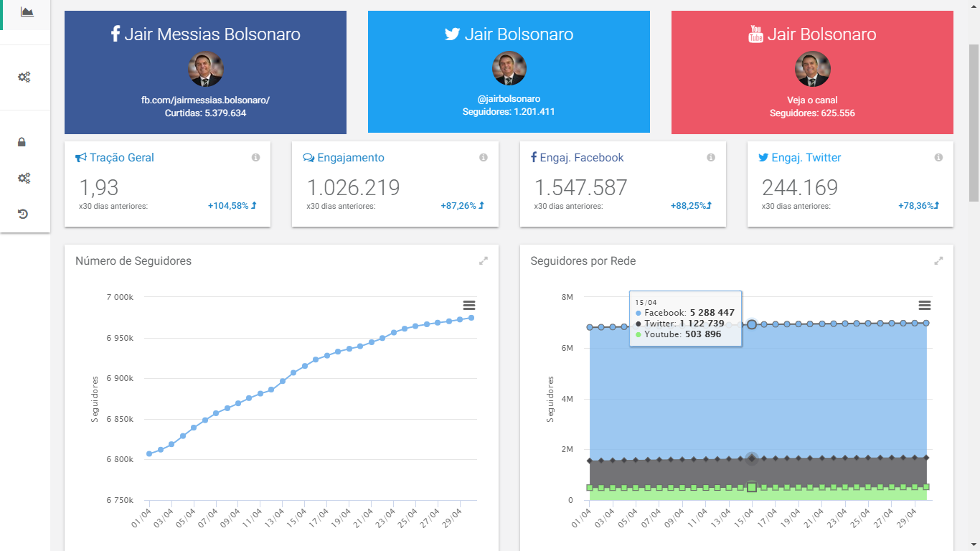Show info for Engaj. Facebook card
This screenshot has height=551, width=980.
710,158
